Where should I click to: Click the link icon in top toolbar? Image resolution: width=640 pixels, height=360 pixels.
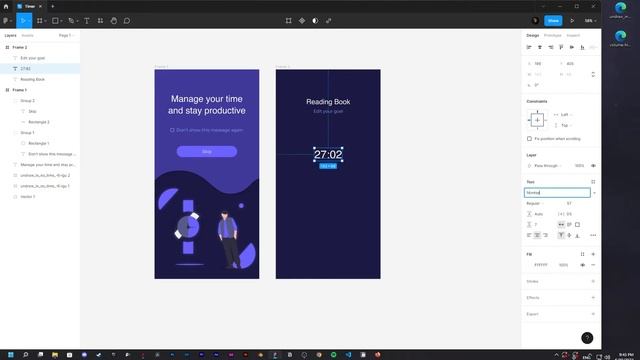click(329, 20)
